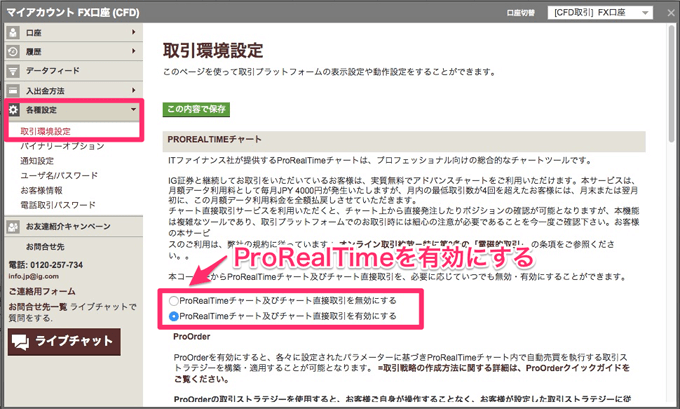Open the 口座切替 account dropdown

[x=600, y=13]
